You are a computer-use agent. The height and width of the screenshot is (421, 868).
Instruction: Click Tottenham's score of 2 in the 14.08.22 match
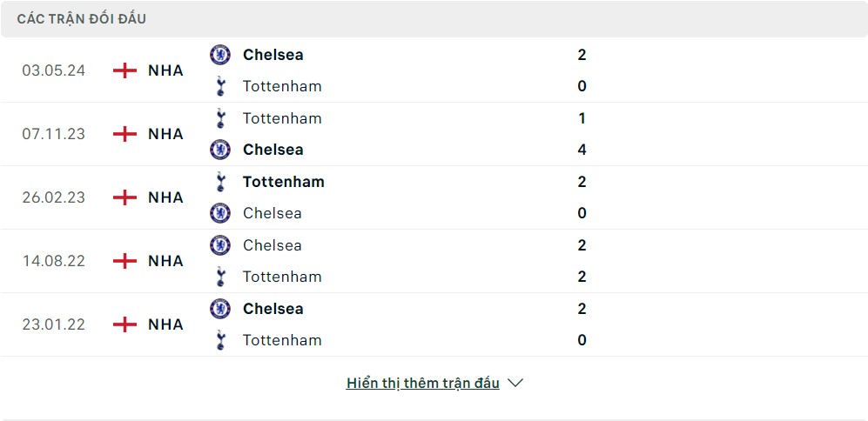[x=582, y=277]
